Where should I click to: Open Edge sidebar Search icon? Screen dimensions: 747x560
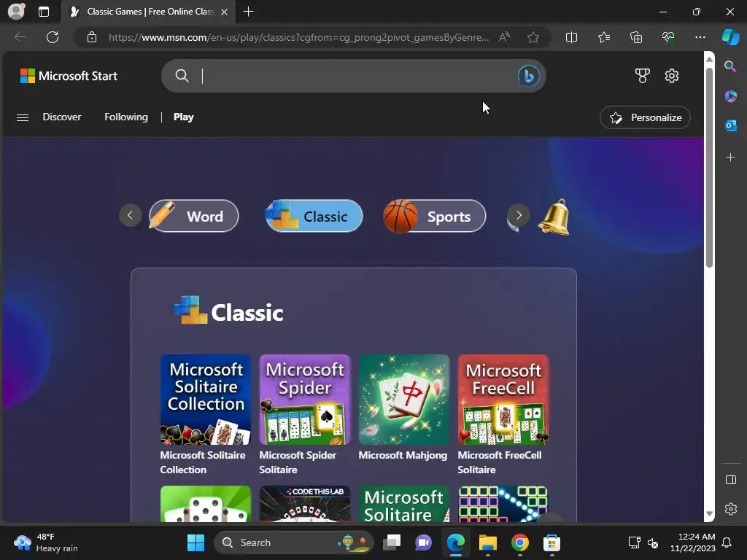730,66
